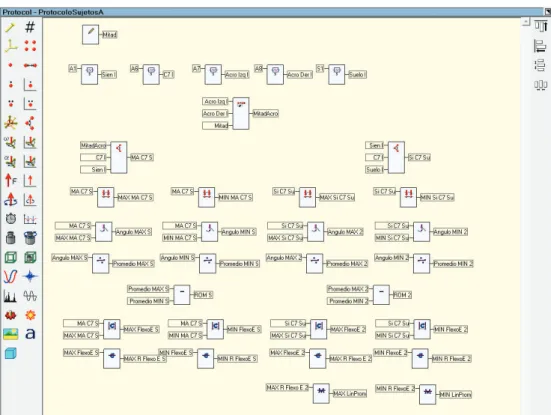Viewport: 551px width, 415px height.
Task: Select the sine wave signal tool
Action: tap(30, 296)
